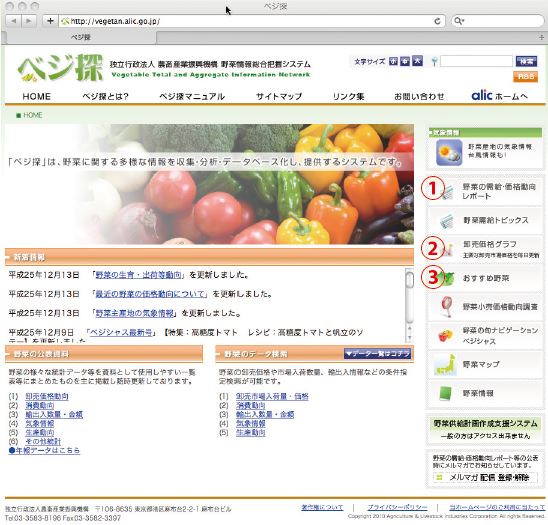
Task: Go forward with the browser forward arrow
Action: click(29, 21)
